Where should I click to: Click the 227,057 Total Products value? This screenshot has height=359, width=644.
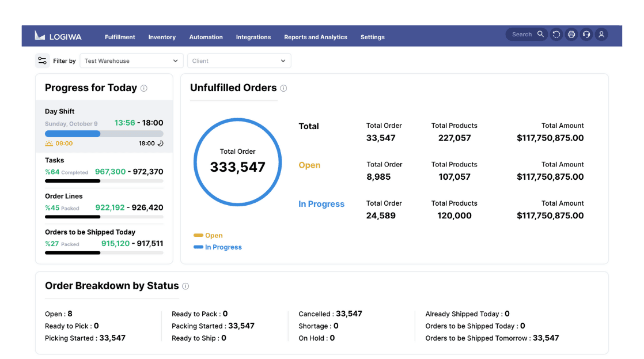454,138
